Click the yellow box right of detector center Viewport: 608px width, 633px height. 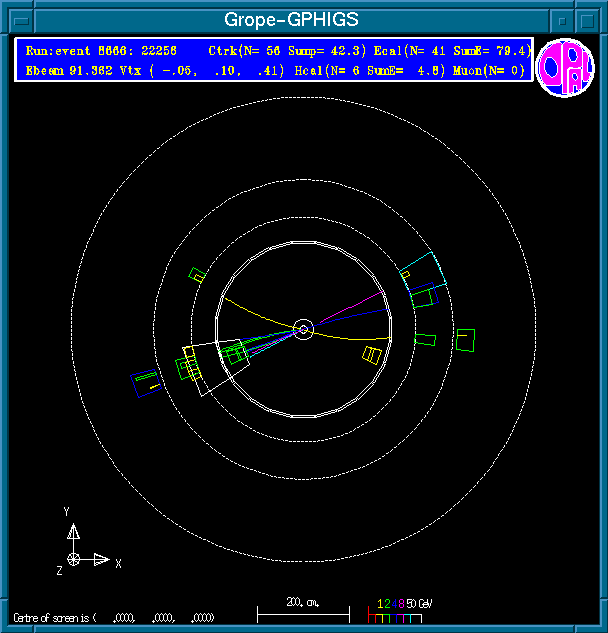tap(372, 355)
